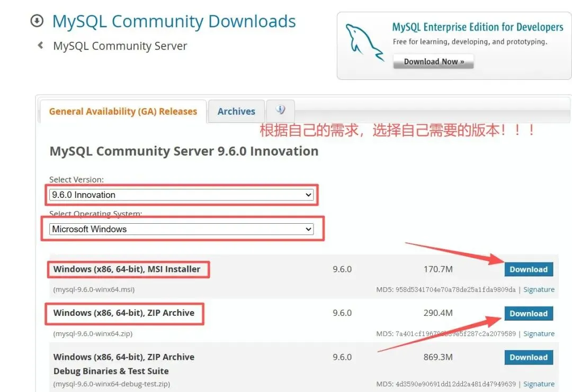Click the 869.3M file size value
Viewport: 572px width, 392px height.
click(x=438, y=357)
